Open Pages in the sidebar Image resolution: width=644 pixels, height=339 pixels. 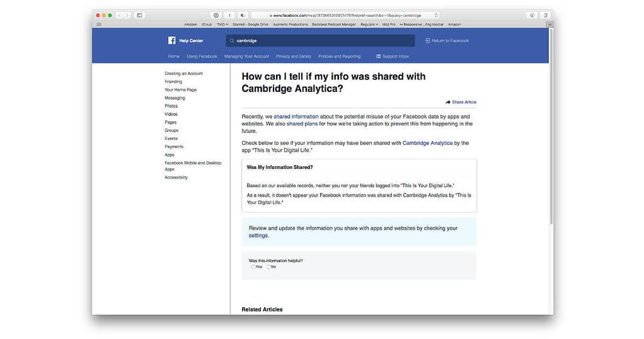point(170,122)
